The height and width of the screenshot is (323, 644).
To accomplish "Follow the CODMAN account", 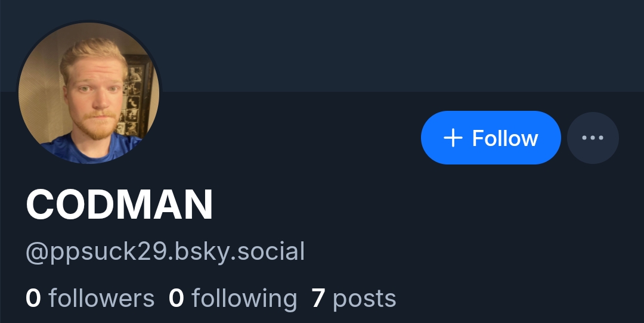I will (x=491, y=138).
